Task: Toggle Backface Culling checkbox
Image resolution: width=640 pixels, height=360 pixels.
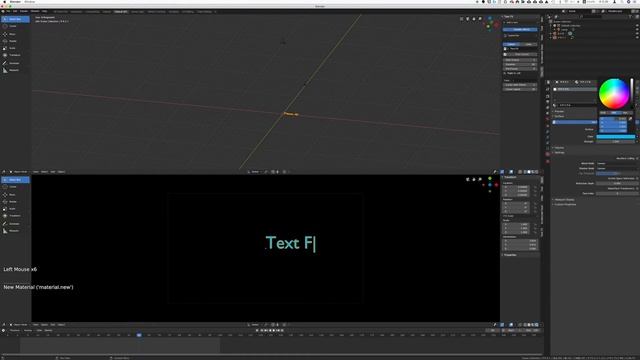Action: (637, 158)
